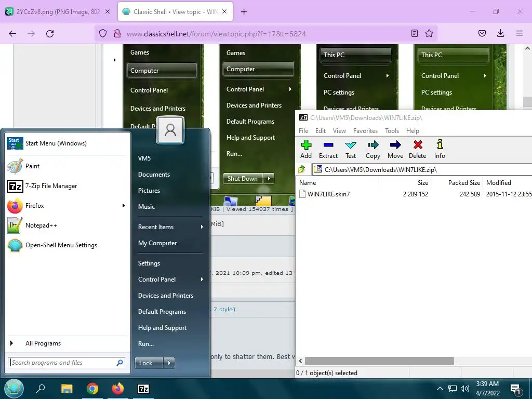Open clock showing 3:39 AM
Viewport: 532px width, 399px height.
487,389
